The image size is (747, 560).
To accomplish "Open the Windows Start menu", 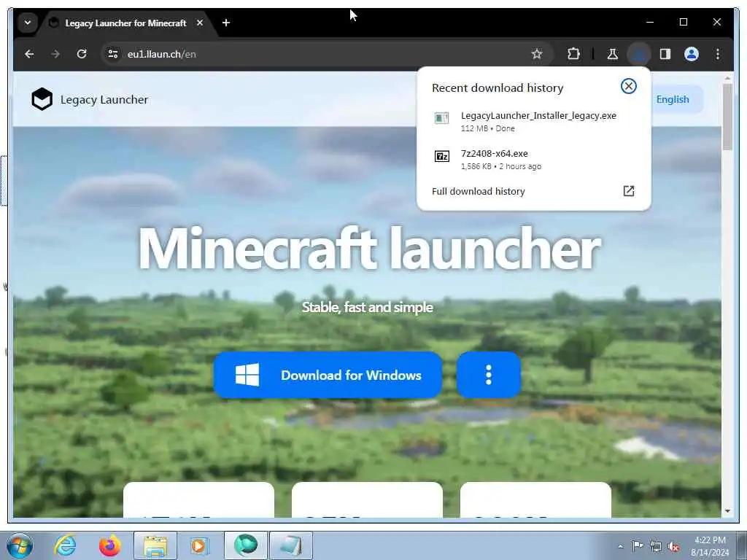I will pos(20,545).
